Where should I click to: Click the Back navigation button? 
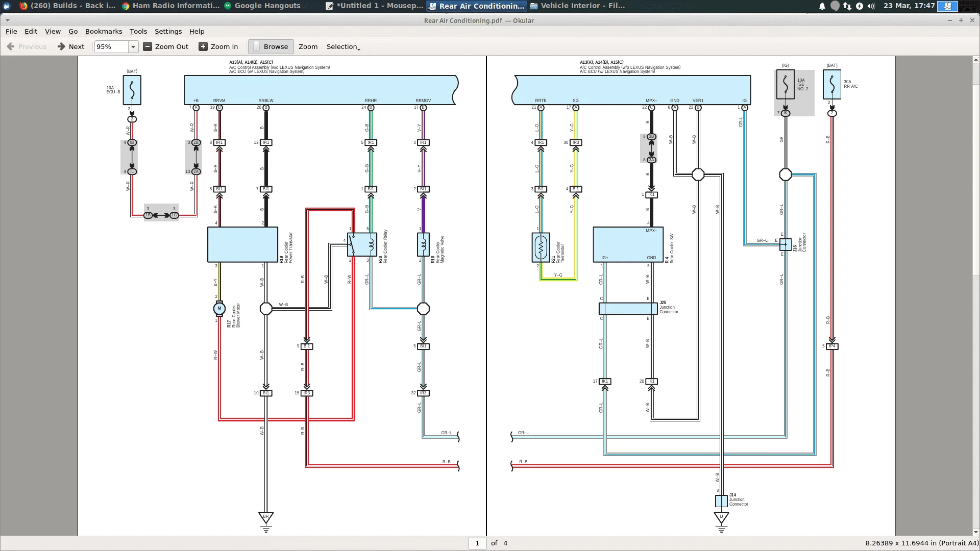coord(26,46)
